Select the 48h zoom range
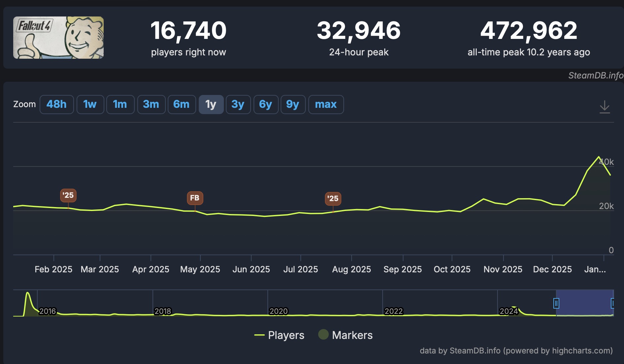The image size is (624, 364). [x=56, y=105]
